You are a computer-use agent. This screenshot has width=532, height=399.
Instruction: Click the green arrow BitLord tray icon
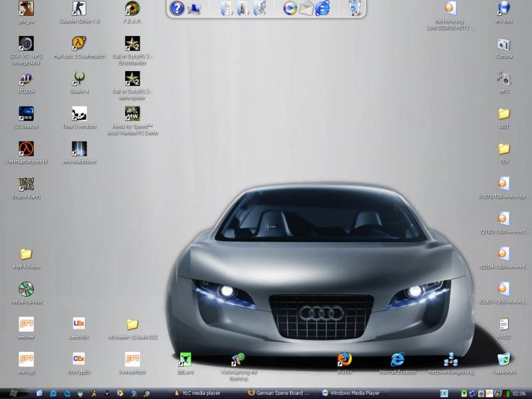(464, 394)
